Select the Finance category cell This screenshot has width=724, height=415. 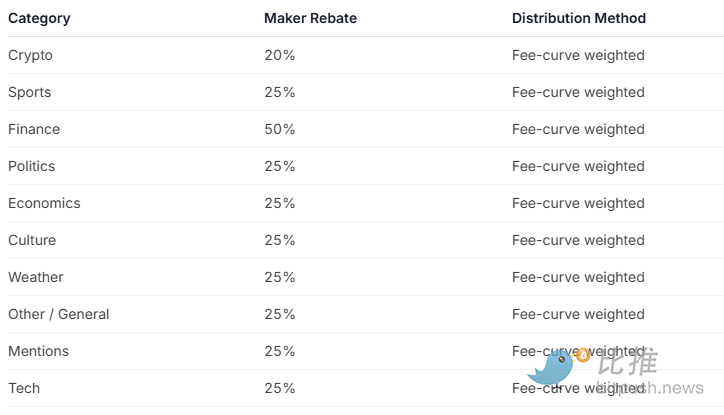click(34, 129)
